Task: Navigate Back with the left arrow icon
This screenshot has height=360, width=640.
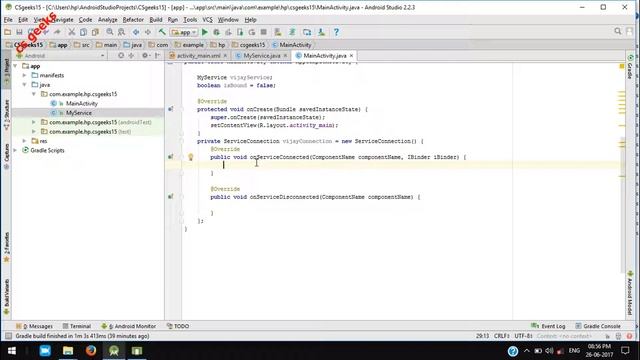Action: (x=136, y=32)
